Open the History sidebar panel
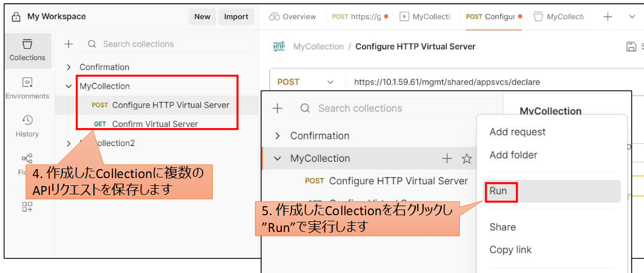This screenshot has height=273, width=644. coord(28,126)
